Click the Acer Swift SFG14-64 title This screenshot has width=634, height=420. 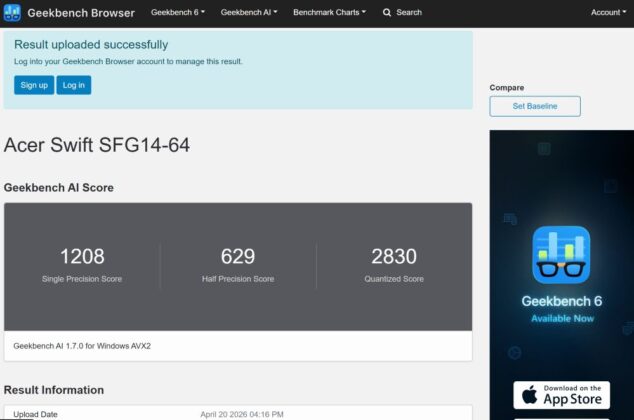(x=97, y=145)
